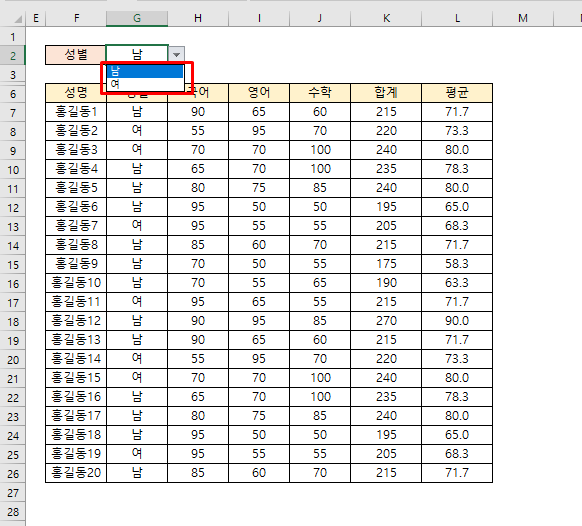Click the total 270 in 홍길동12 row
Screen dimensions: 582x526
386,320
